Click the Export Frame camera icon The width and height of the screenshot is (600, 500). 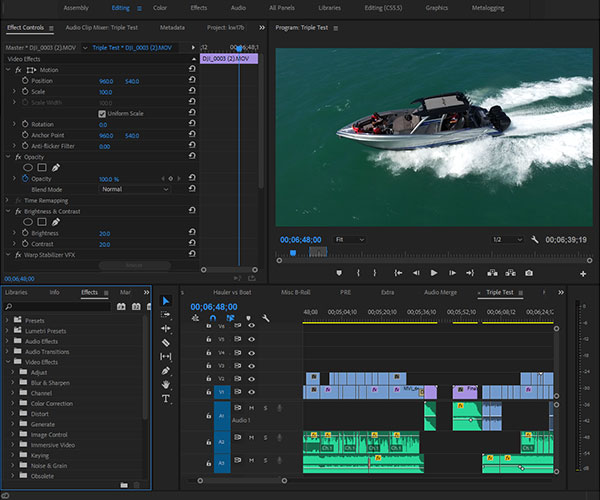click(528, 272)
